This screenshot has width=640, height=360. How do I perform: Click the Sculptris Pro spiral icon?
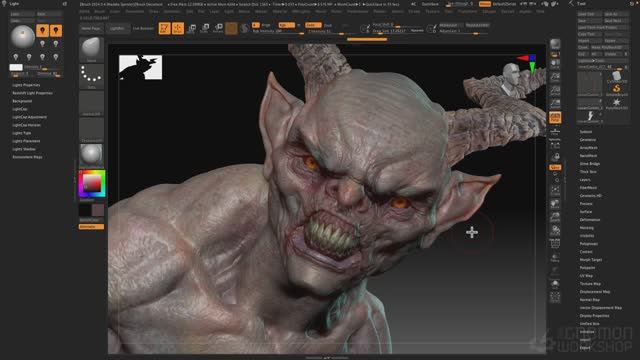pyautogui.click(x=244, y=28)
